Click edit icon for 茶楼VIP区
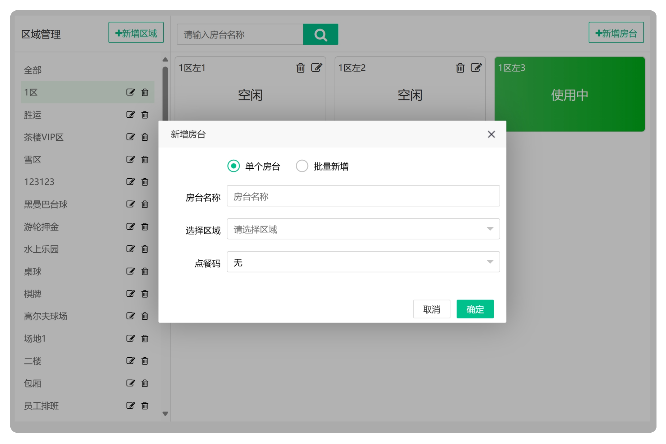Viewport: 666px width, 444px height. click(130, 137)
